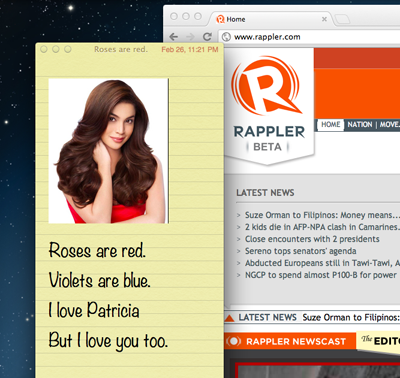Go forward using the browser forward arrow
Viewport: 400px width, 378px height.
point(190,37)
